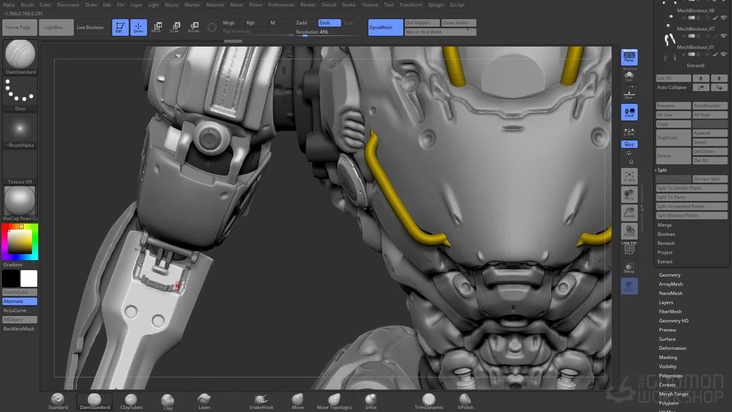The width and height of the screenshot is (732, 412).
Task: Click the Home Page button
Action: click(19, 28)
